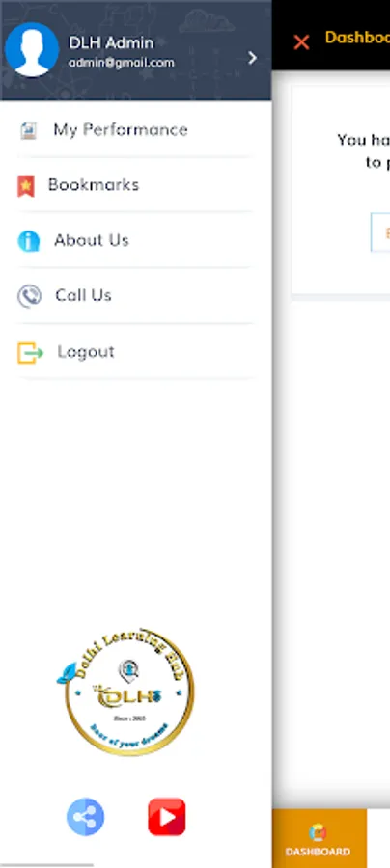
Task: Switch to the DASHBOARD bottom tab
Action: (320, 837)
